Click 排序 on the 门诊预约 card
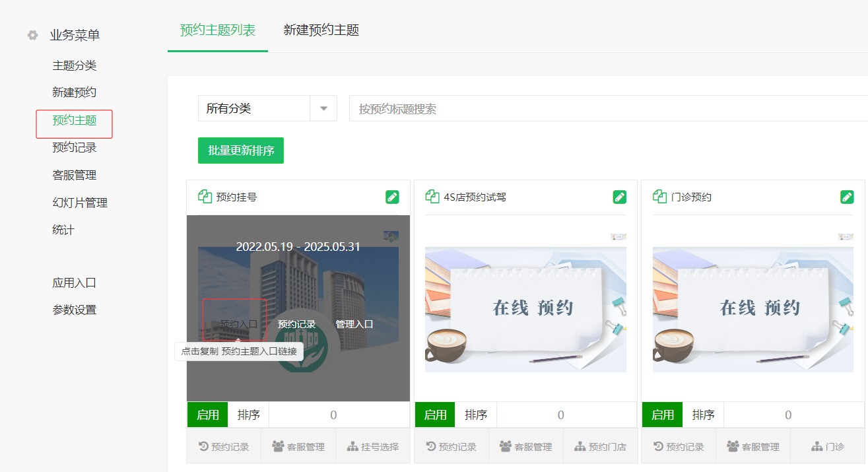Viewport: 868px width, 472px height. click(x=704, y=415)
